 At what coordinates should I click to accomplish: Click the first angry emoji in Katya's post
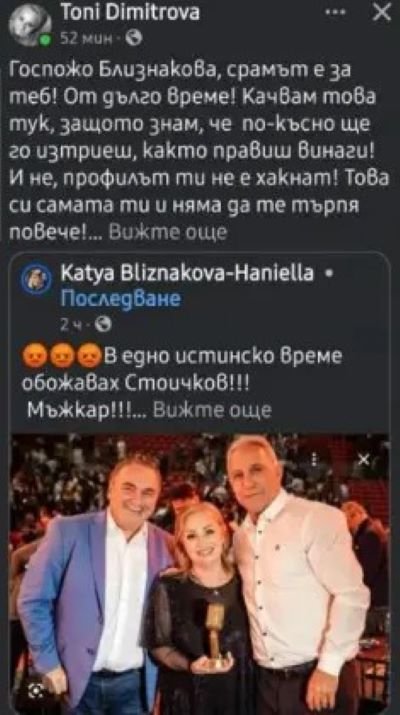31,357
